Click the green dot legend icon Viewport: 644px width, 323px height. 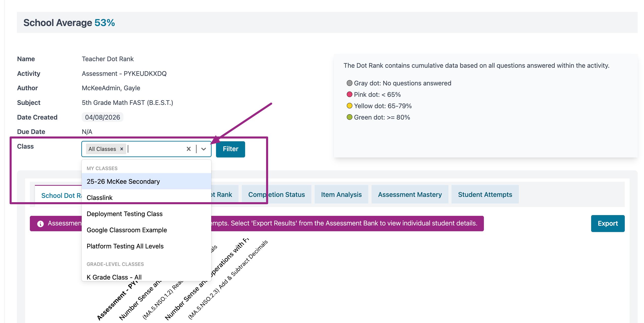(x=349, y=117)
